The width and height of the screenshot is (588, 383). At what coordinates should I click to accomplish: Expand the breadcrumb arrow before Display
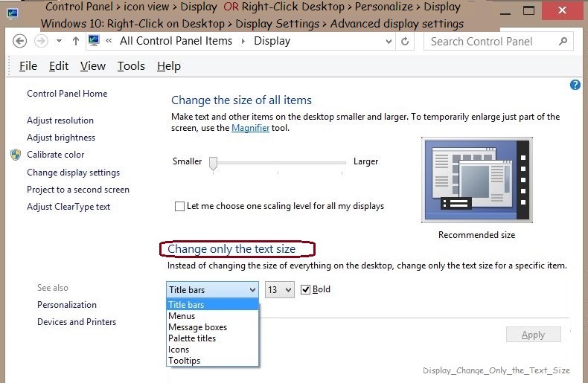click(243, 41)
